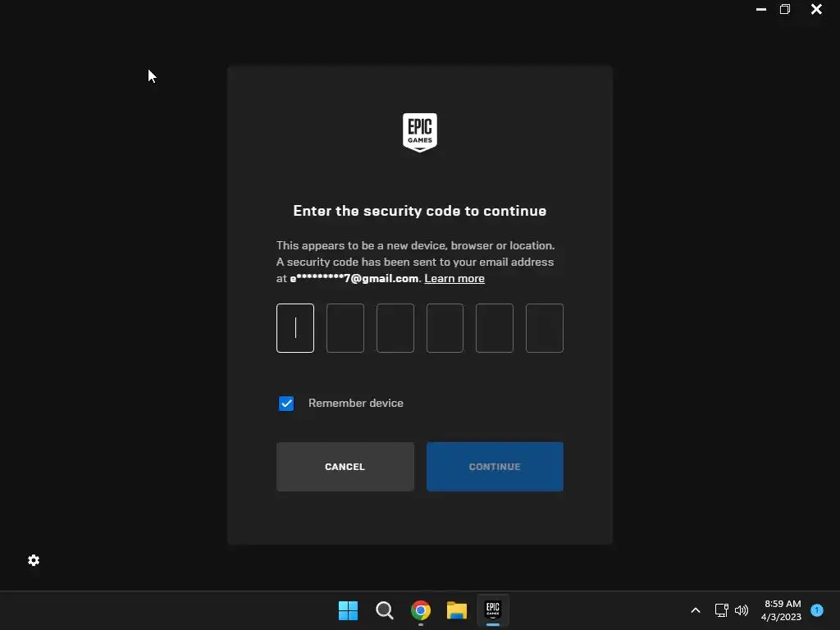This screenshot has width=840, height=630.
Task: Focus the sixth security code digit box
Action: tap(545, 328)
